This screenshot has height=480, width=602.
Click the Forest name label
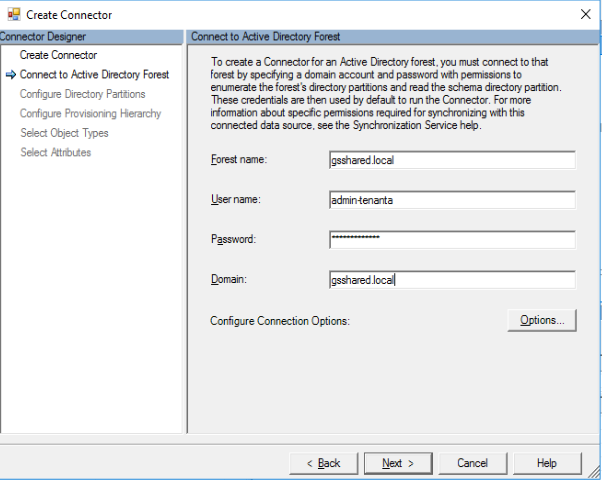click(x=240, y=160)
